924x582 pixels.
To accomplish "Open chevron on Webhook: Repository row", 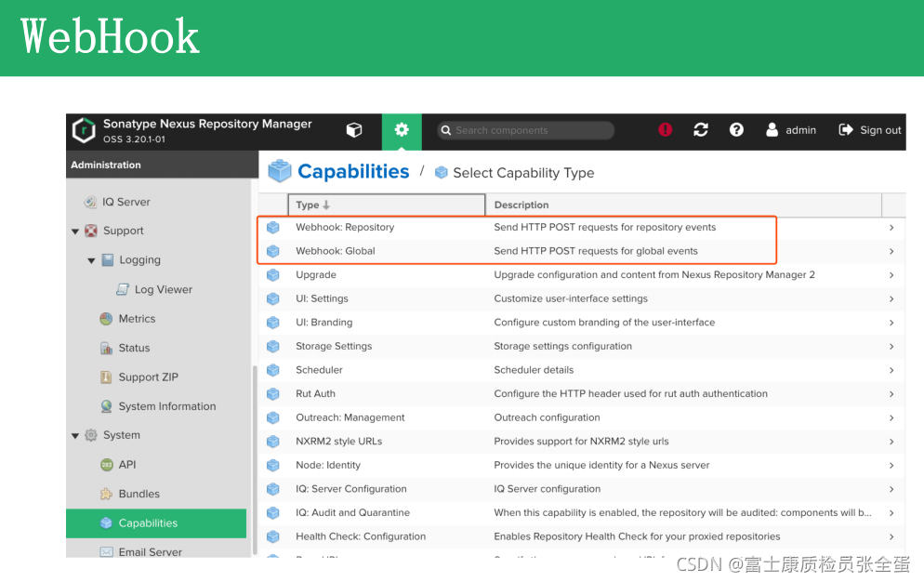I will [x=891, y=228].
